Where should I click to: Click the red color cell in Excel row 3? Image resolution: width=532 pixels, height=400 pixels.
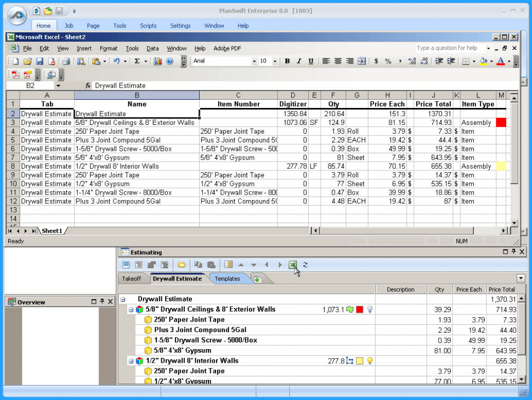[501, 122]
